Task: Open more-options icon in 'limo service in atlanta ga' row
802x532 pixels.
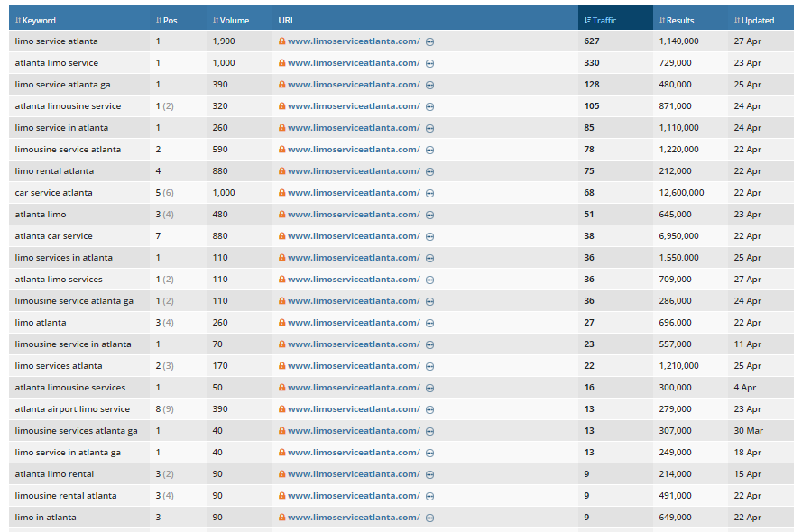Action: coord(430,453)
